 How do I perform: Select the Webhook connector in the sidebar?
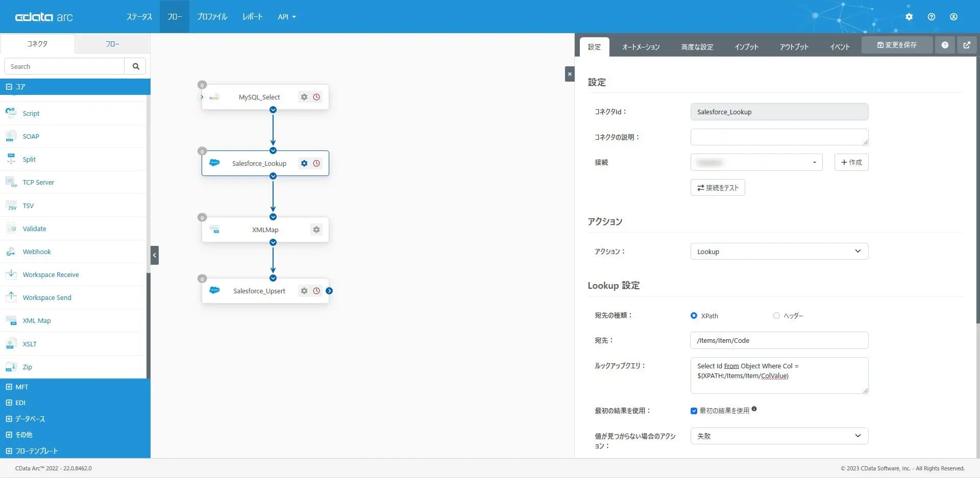pos(37,251)
